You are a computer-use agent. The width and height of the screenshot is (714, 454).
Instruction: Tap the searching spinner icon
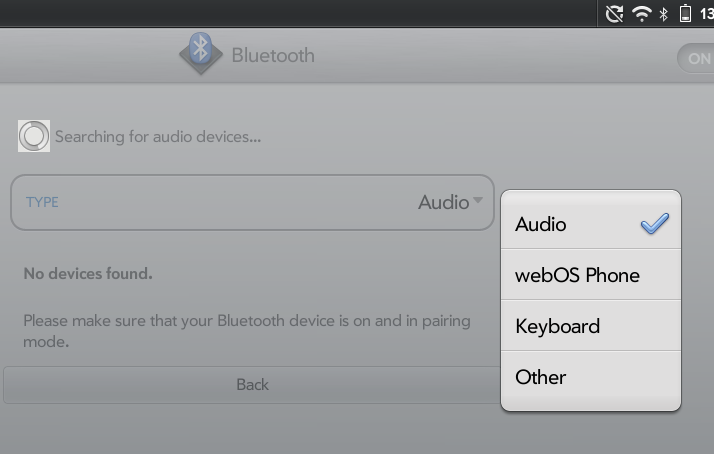coord(34,136)
